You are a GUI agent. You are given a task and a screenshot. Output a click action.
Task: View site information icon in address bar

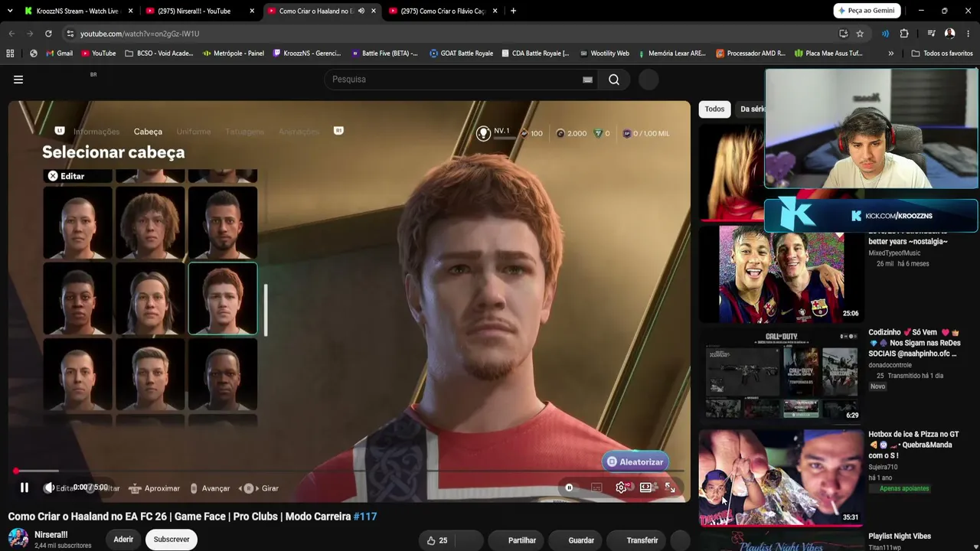tap(70, 34)
